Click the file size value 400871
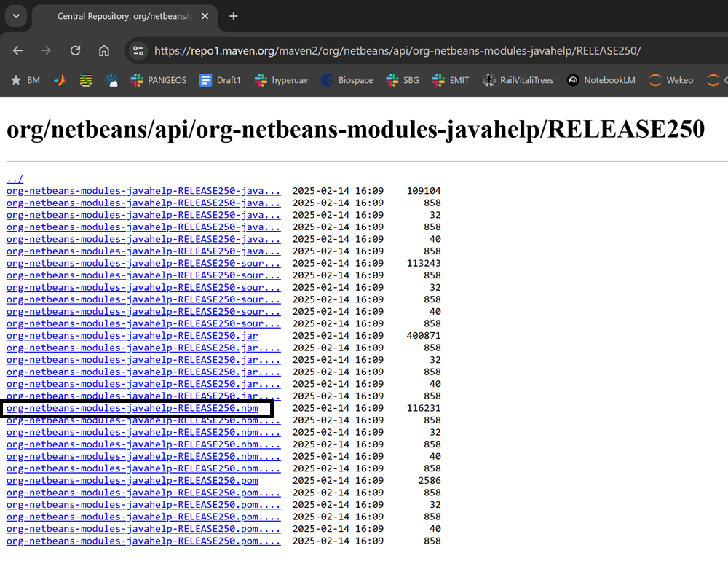Screen dimensions: 728x569 (424, 336)
